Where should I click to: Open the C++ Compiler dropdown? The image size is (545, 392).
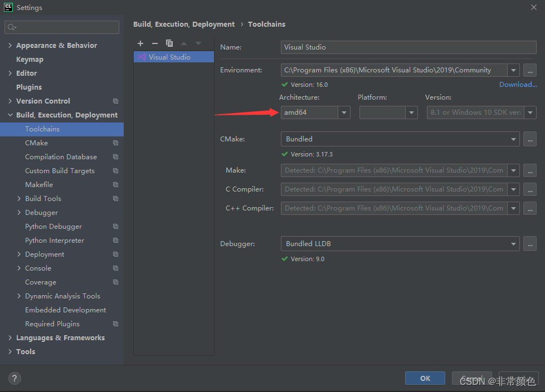pyautogui.click(x=513, y=208)
